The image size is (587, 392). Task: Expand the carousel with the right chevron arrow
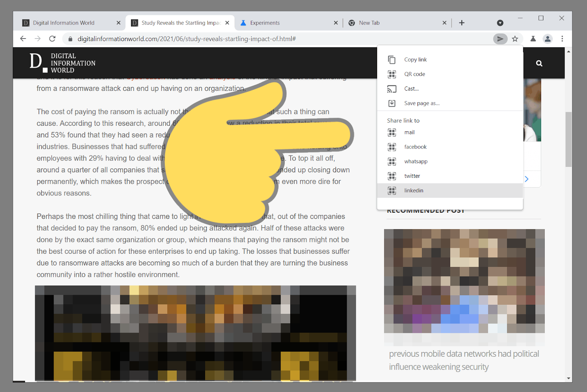tap(526, 179)
